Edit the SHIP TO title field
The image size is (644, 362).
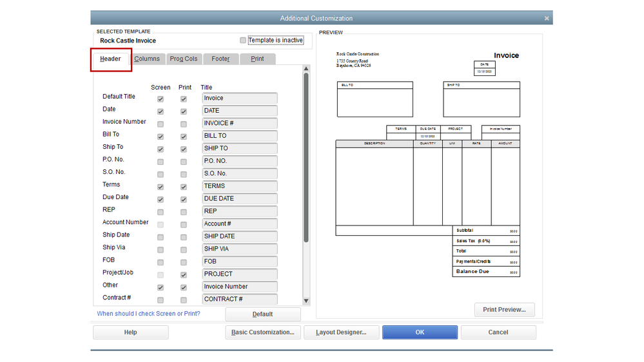240,148
